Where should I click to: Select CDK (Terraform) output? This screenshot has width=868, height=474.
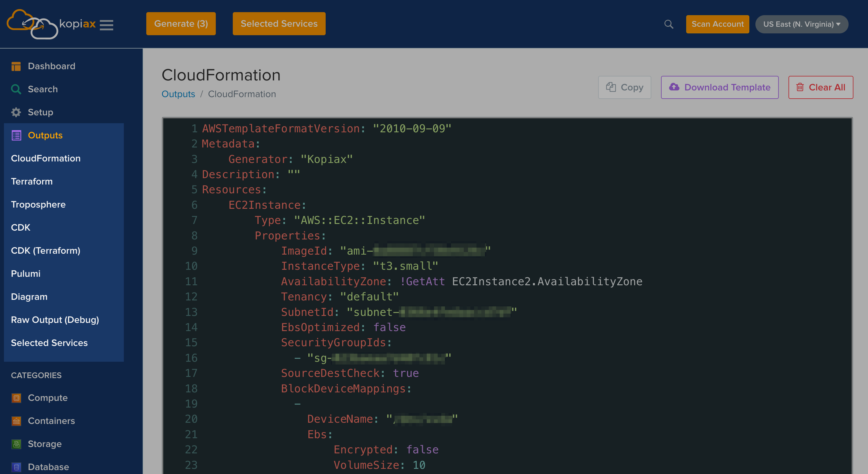point(46,251)
